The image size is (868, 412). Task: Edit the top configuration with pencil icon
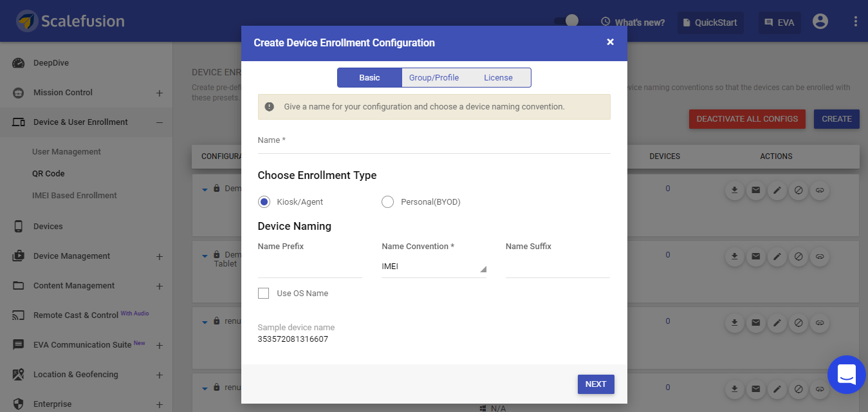click(777, 190)
